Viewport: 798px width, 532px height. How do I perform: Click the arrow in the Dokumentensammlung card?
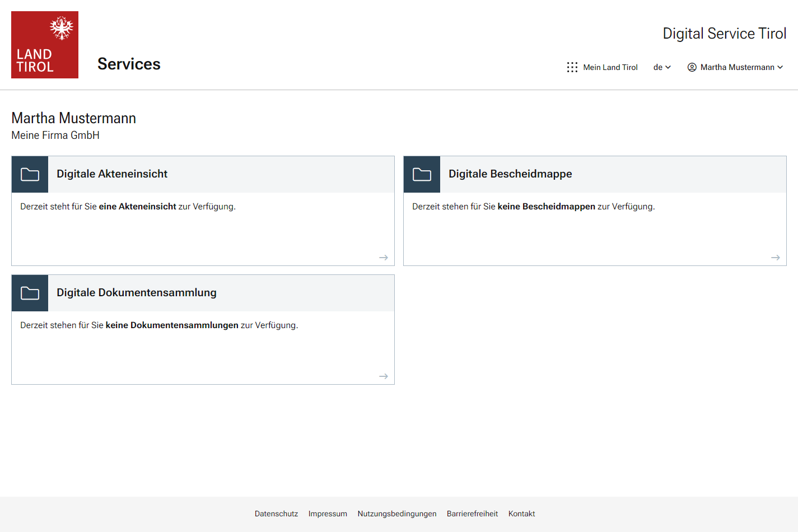(384, 376)
